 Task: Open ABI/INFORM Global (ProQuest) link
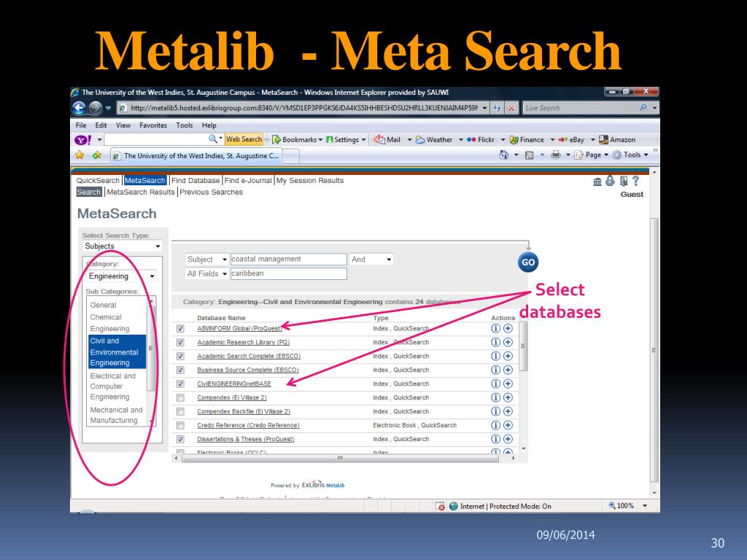pos(239,328)
